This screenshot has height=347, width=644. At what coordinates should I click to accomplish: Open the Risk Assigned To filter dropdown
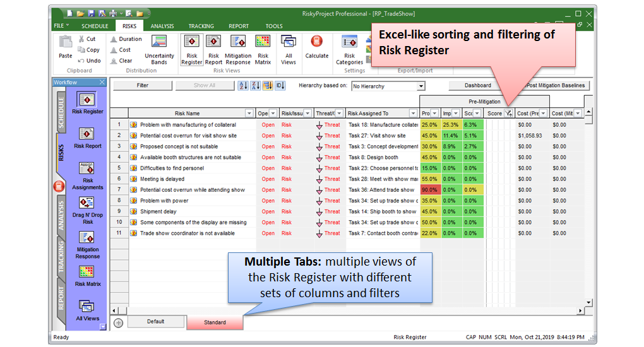[413, 114]
